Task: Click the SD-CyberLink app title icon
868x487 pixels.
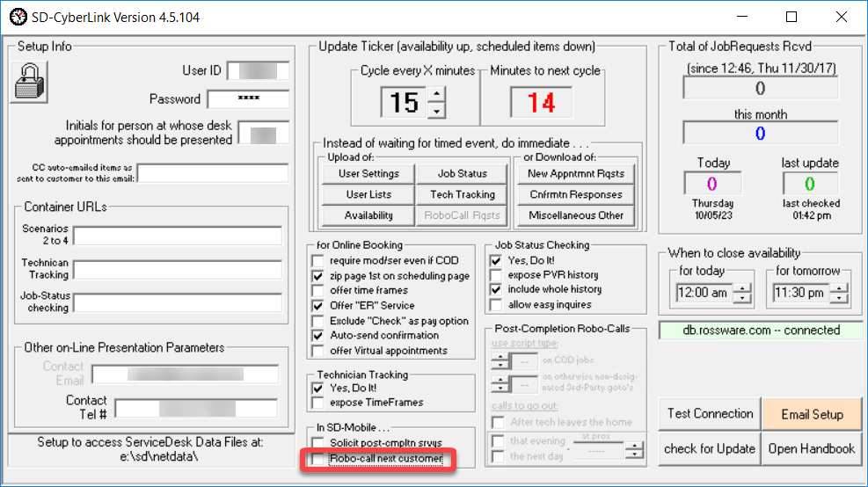Action: (x=18, y=18)
